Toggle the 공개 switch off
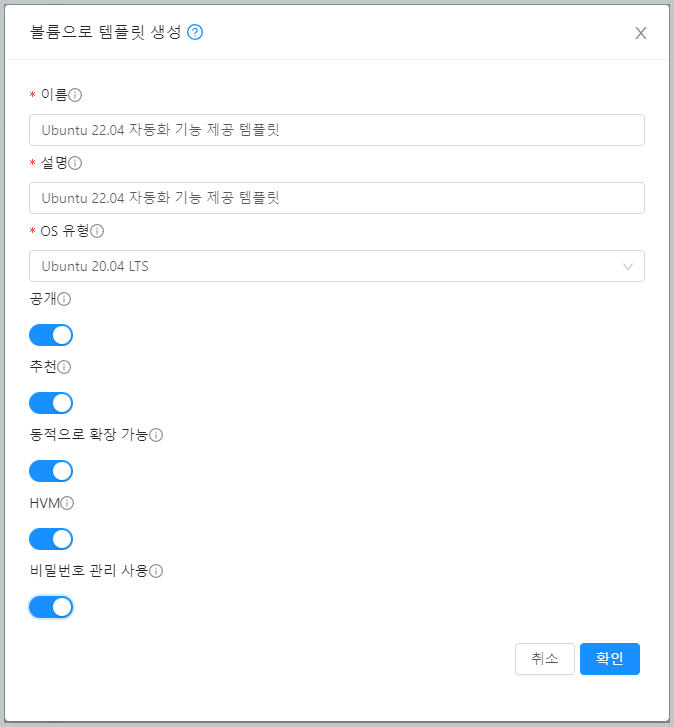Screen dimensions: 674x727 (x=51, y=335)
